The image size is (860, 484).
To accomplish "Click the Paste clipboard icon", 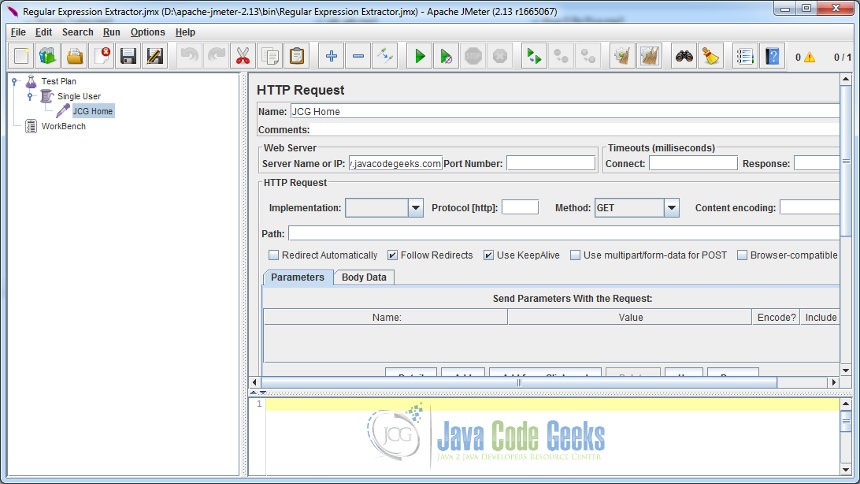I will click(297, 56).
